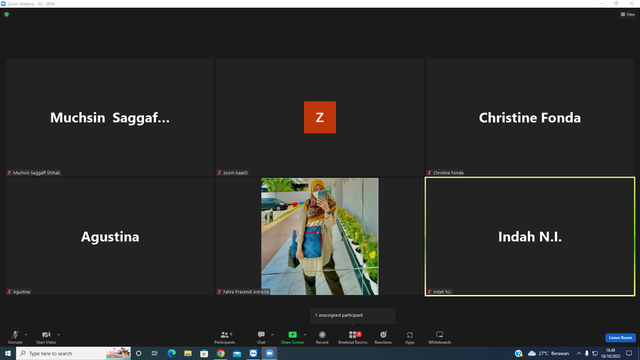The width and height of the screenshot is (640, 360).
Task: Click the Type here to search box
Action: [73, 353]
